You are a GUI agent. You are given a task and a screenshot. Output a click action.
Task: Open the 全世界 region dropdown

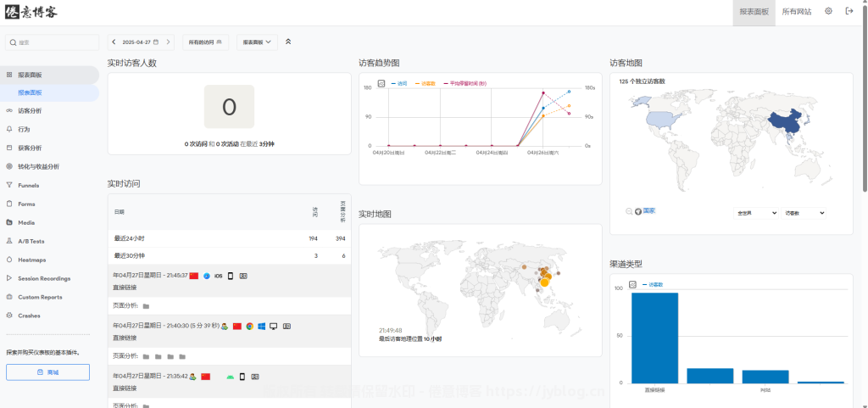point(756,213)
